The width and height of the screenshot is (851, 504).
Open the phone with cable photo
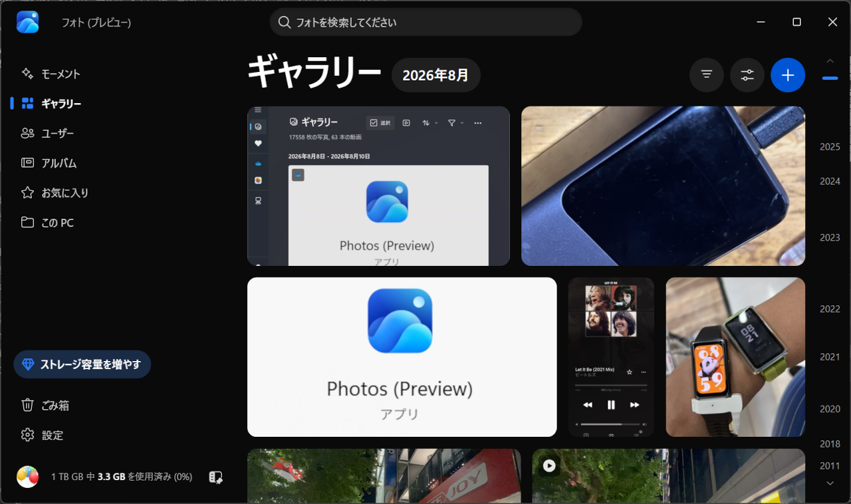pyautogui.click(x=663, y=186)
